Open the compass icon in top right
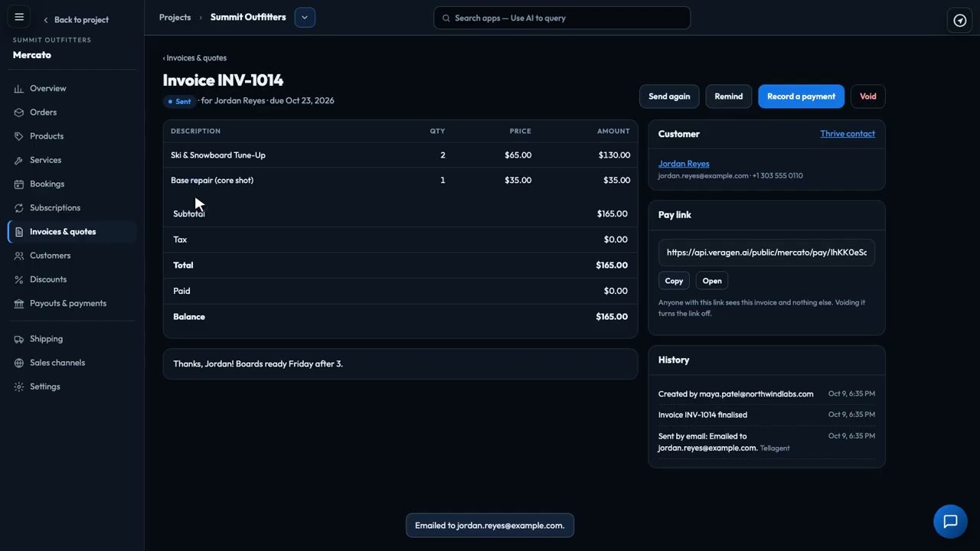 tap(960, 20)
